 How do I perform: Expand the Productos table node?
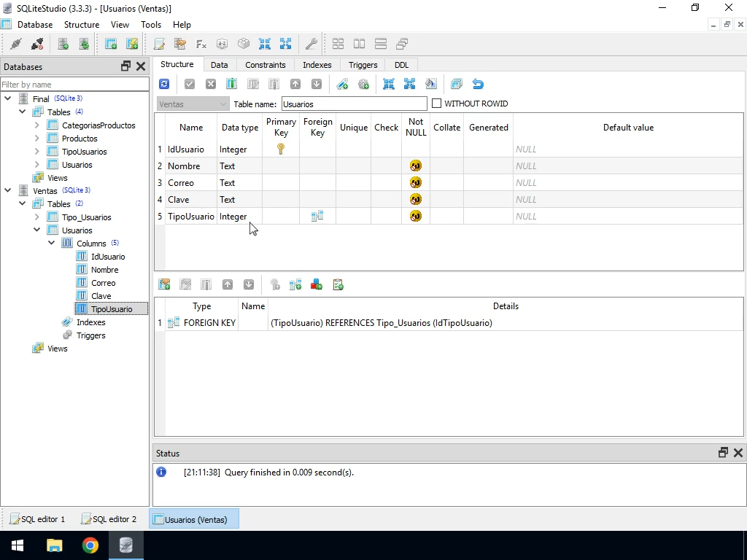pyautogui.click(x=37, y=139)
